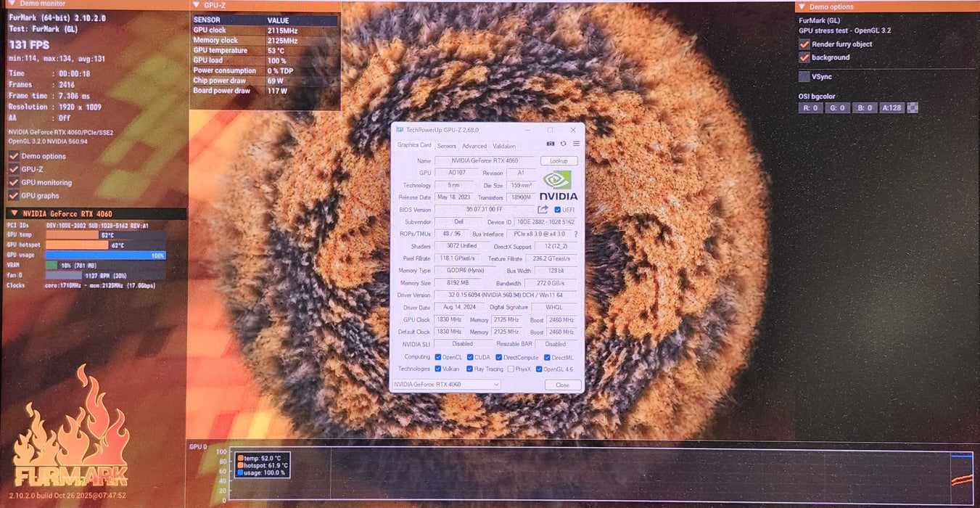Click the BIOS Version field
This screenshot has height=508, width=980.
(x=485, y=210)
